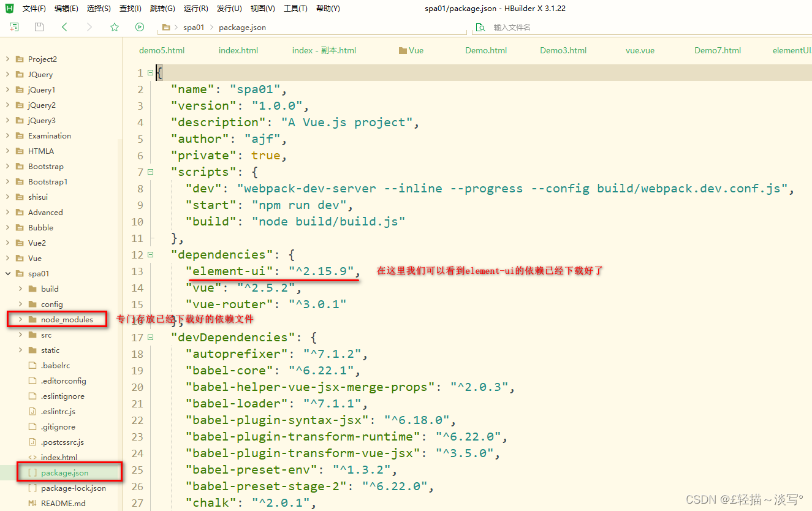Click the file search icon near 输入文件名 field
812x511 pixels.
click(x=480, y=28)
